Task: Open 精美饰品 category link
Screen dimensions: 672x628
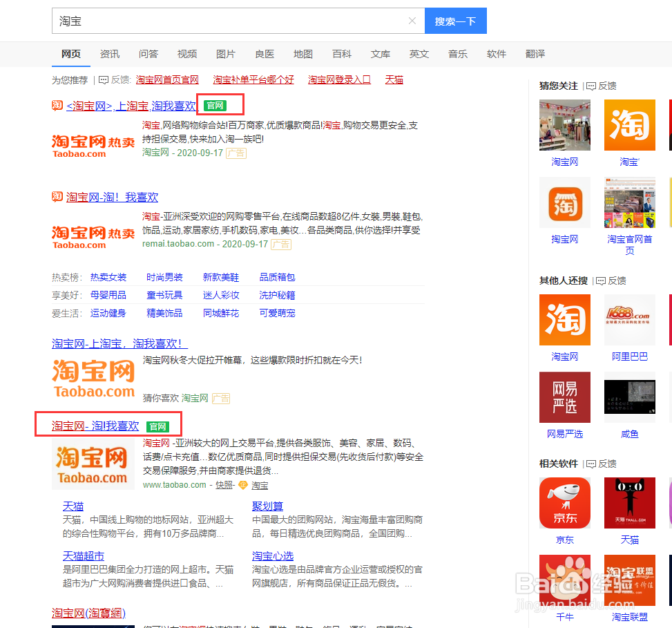Action: pos(164,314)
